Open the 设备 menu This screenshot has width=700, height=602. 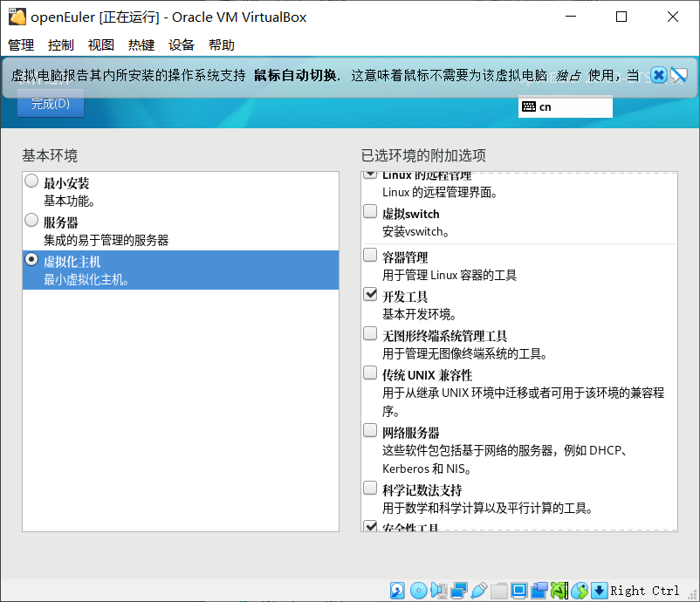(x=182, y=45)
